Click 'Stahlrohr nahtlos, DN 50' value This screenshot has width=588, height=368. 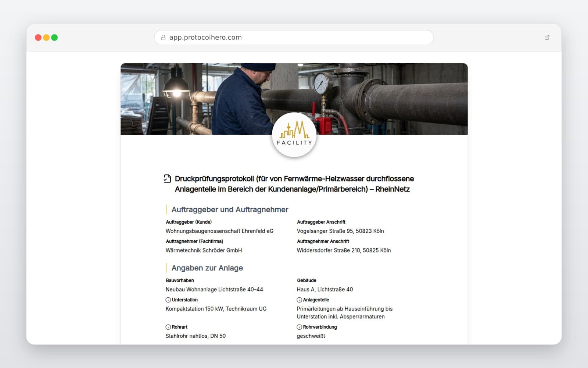(196, 336)
